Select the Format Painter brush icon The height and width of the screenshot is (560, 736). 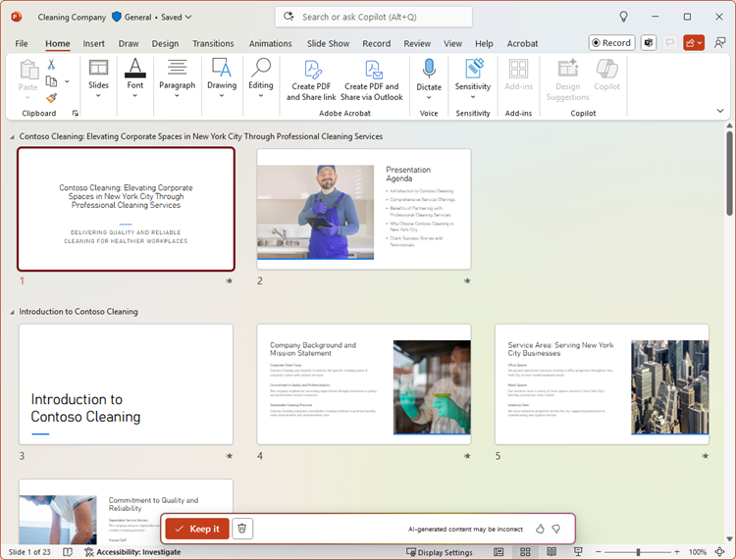click(51, 98)
